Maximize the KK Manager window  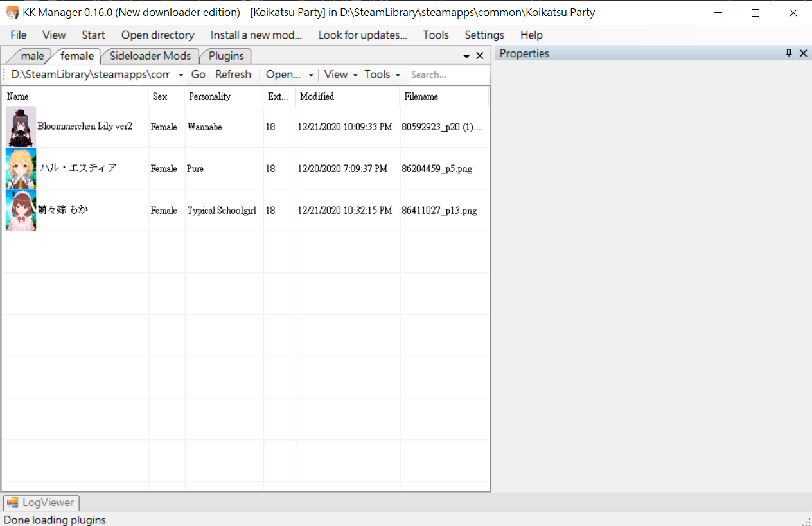click(x=755, y=13)
